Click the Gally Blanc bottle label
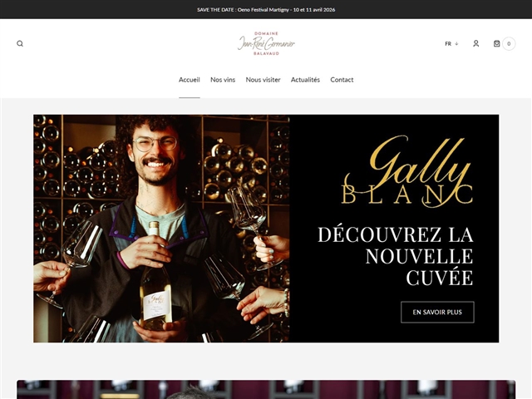Image resolution: width=532 pixels, height=399 pixels. click(157, 305)
